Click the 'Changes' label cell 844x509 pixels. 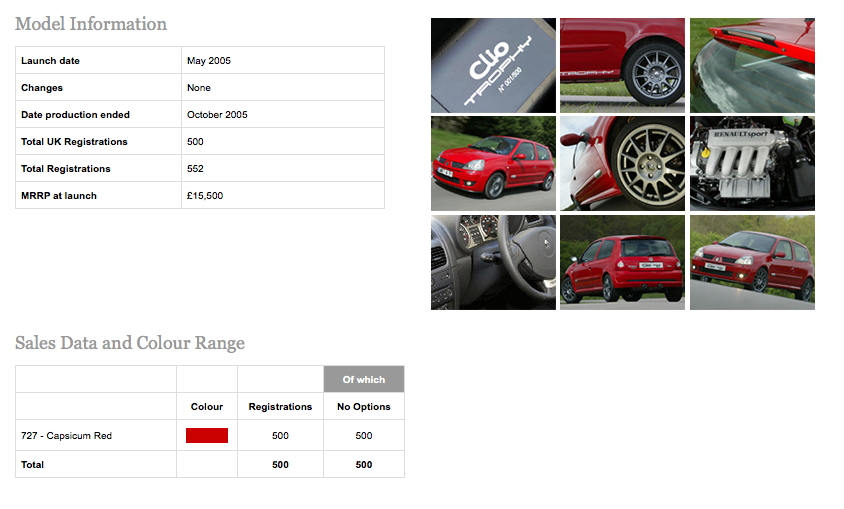99,87
